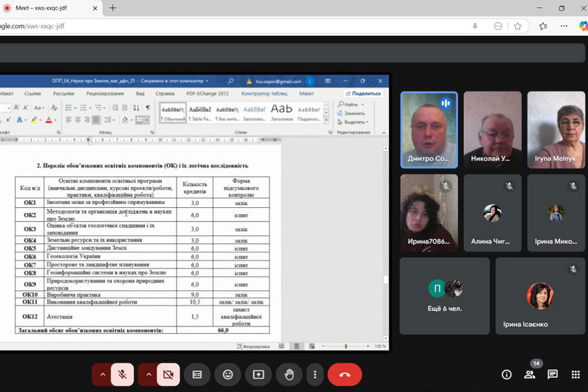Expand video settings arrow beside camera
The image size is (588, 392).
point(148,374)
